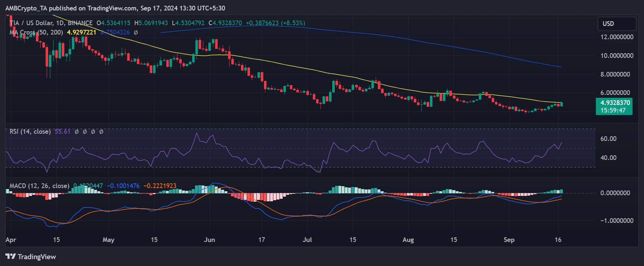This screenshot has height=266, width=644.
Task: Click the RSI 60.00 axis label
Action: pos(608,139)
